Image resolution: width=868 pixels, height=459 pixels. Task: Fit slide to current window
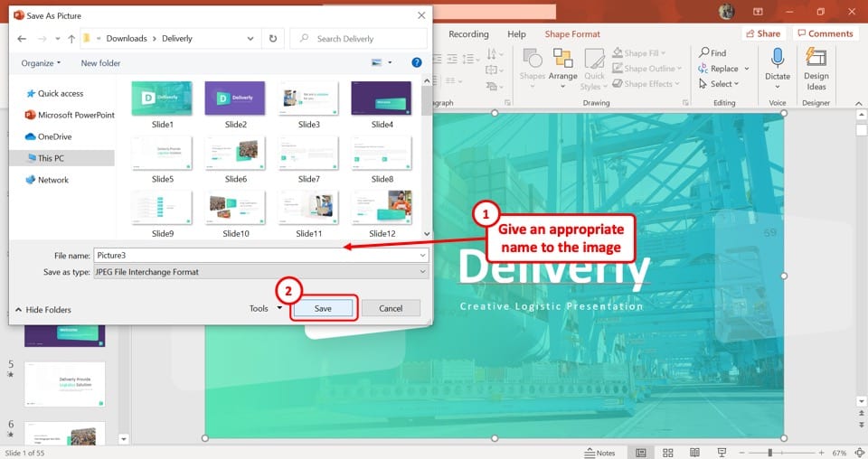tap(859, 453)
